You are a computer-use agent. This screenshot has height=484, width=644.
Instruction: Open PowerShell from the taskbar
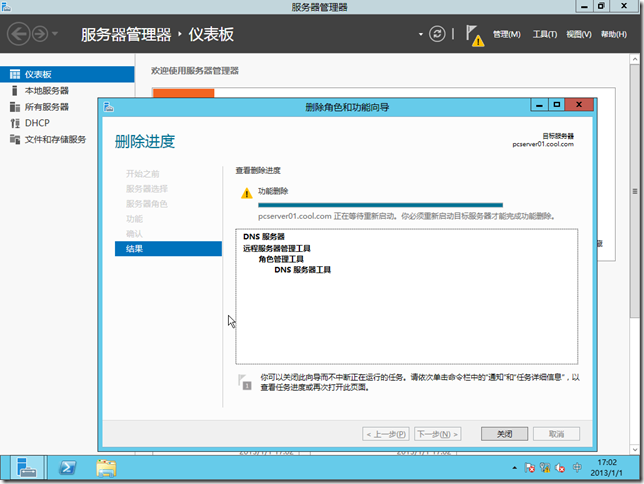pos(67,468)
